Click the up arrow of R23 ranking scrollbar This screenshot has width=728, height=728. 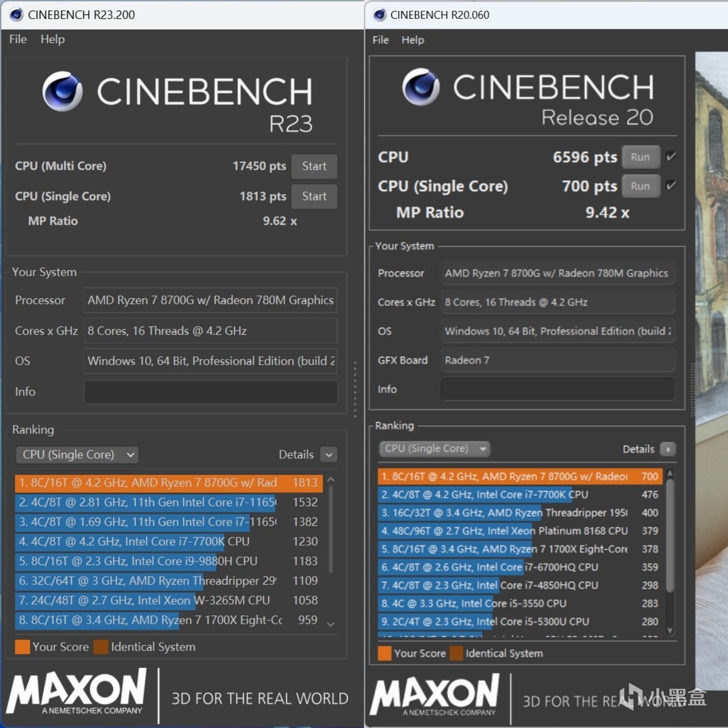point(331,480)
